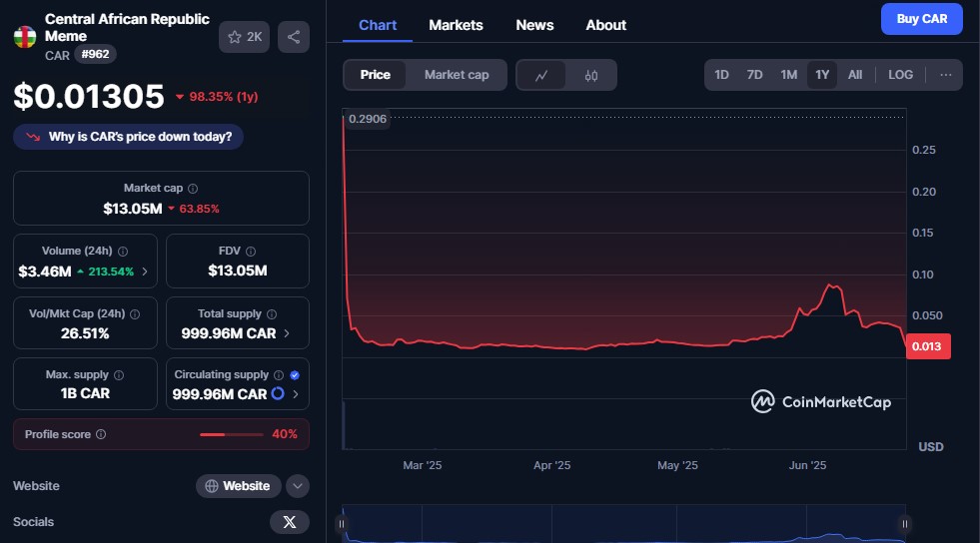The height and width of the screenshot is (543, 980).
Task: Click the info icon beside Vol/Mkt Cap (24h)
Action: point(135,314)
